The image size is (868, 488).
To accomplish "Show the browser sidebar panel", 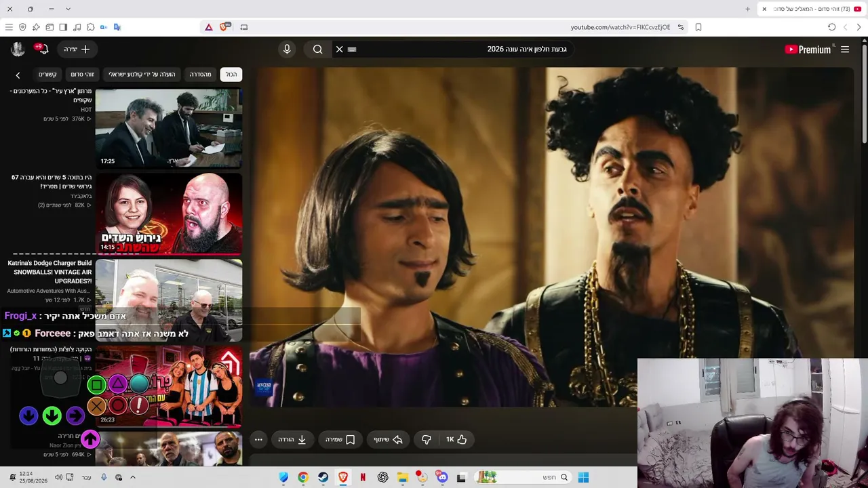I will pos(63,27).
